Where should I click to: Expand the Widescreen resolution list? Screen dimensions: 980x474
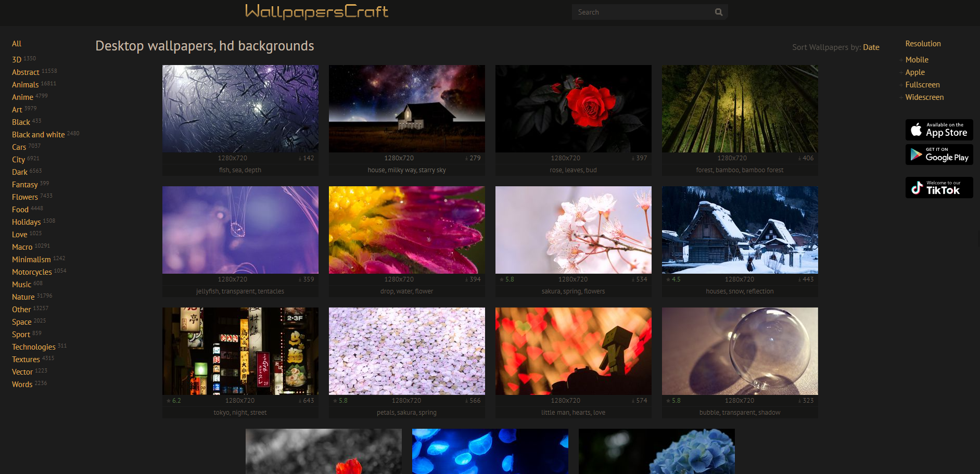coord(924,97)
